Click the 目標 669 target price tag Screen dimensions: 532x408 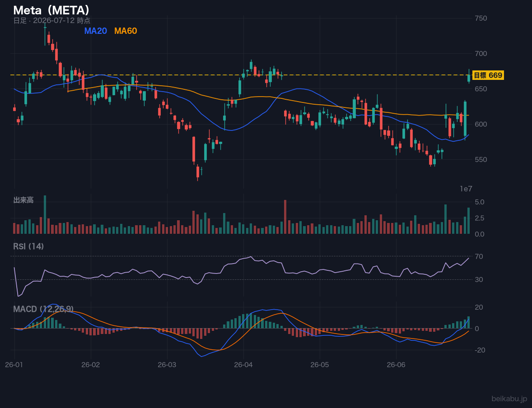[488, 75]
